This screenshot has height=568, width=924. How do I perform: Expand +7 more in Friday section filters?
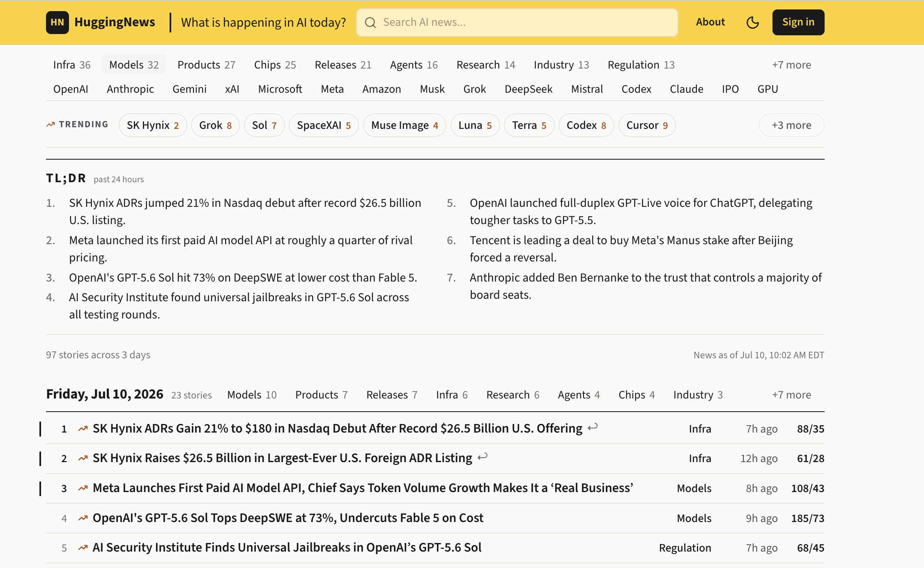791,395
